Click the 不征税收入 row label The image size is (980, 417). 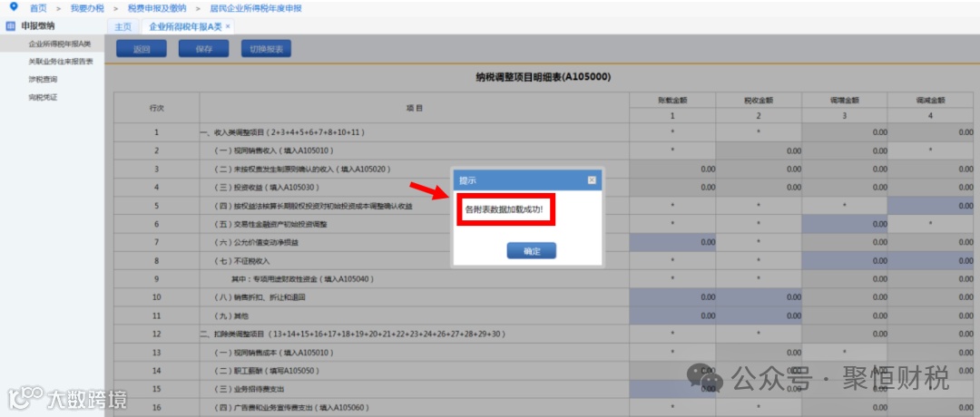[x=241, y=260]
